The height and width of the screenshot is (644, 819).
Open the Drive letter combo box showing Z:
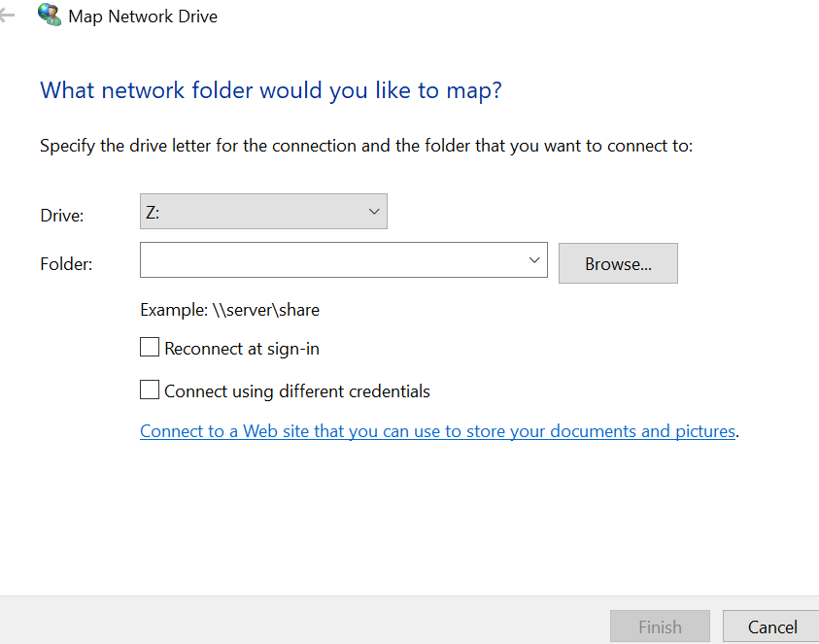[263, 212]
